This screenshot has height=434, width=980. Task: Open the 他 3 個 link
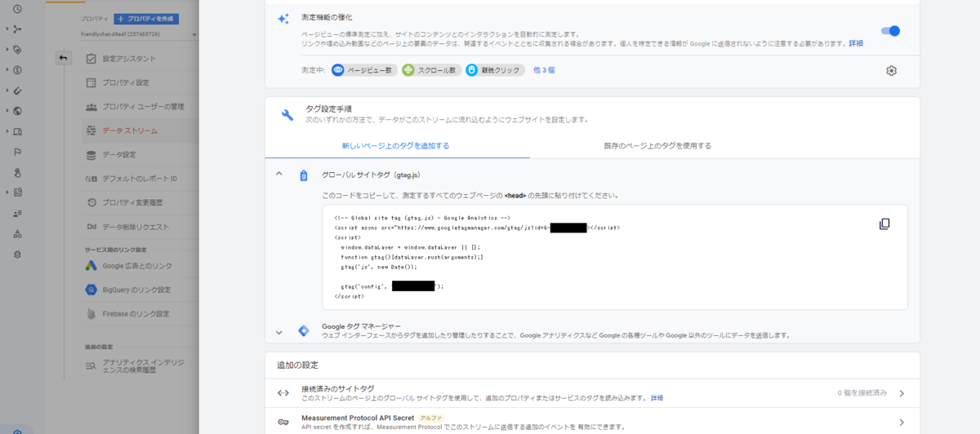coord(544,70)
